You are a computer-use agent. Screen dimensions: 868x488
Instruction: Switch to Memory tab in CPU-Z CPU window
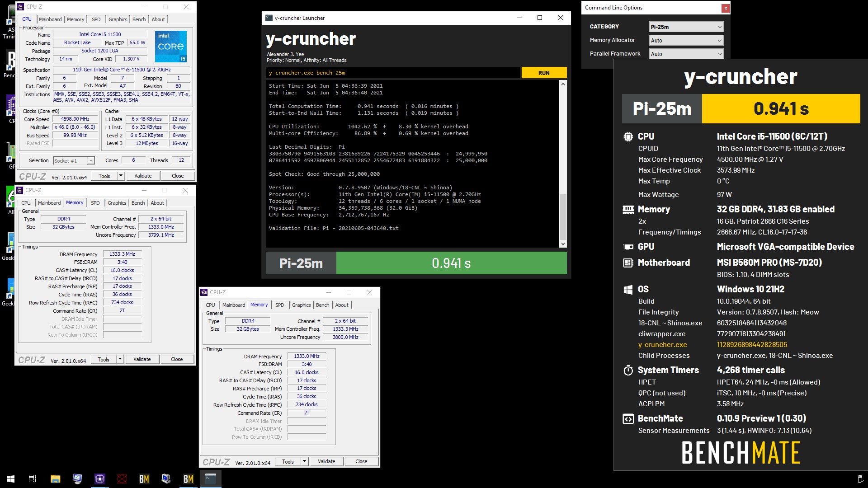pyautogui.click(x=75, y=19)
